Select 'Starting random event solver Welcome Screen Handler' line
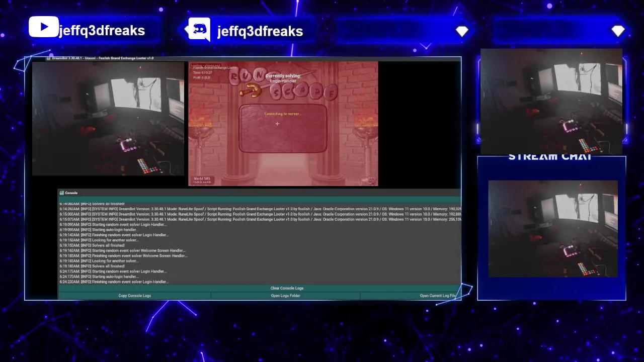Image resolution: width=644 pixels, height=362 pixels. click(122, 250)
